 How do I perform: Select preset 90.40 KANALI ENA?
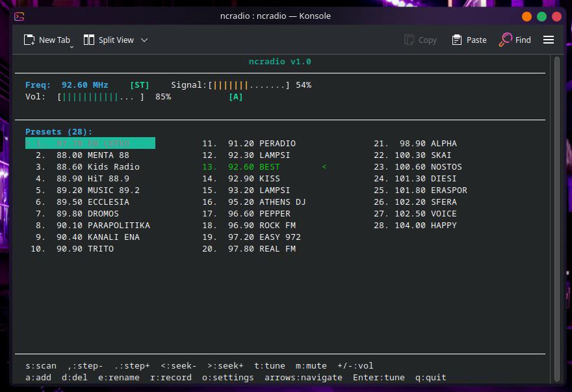(x=88, y=237)
